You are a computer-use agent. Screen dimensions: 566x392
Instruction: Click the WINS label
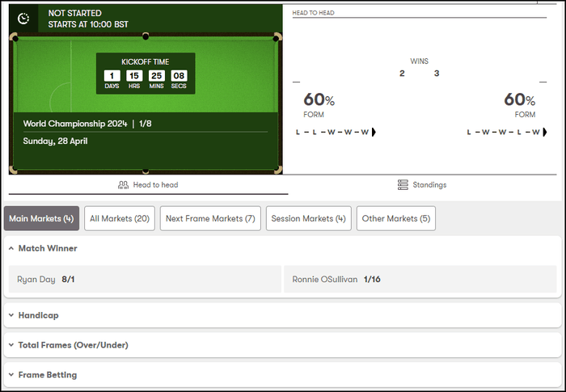point(419,61)
